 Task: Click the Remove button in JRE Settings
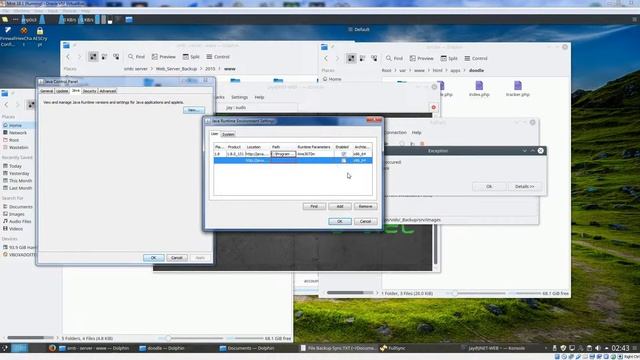pos(365,206)
